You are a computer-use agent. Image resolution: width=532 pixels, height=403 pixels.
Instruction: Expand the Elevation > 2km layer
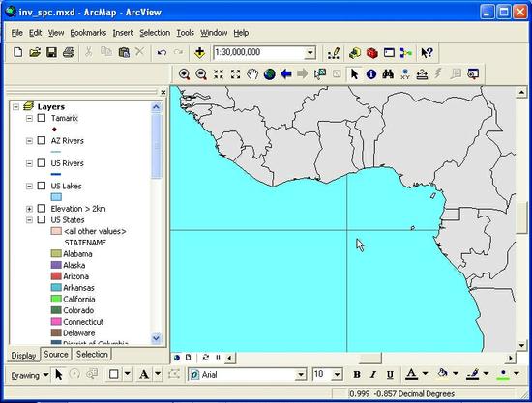click(x=30, y=209)
